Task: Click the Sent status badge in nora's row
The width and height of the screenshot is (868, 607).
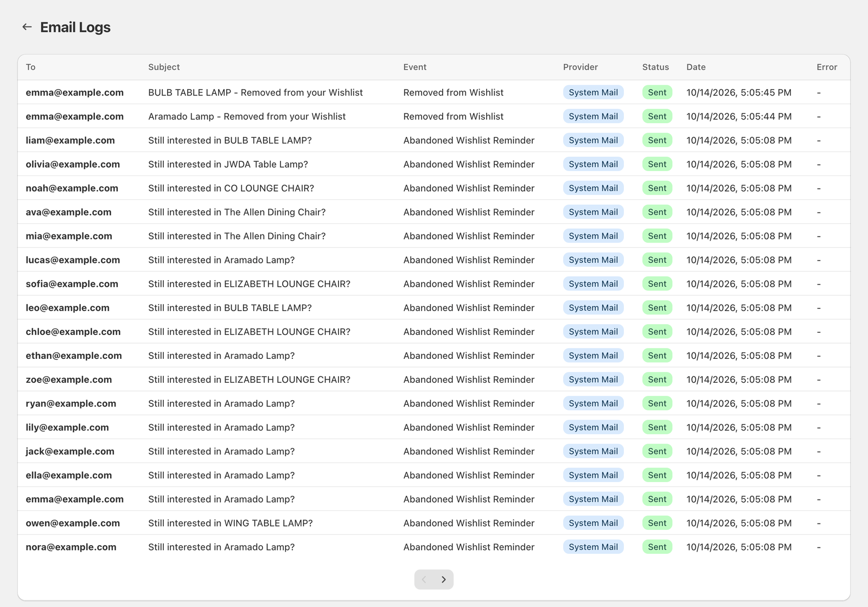Action: click(657, 546)
